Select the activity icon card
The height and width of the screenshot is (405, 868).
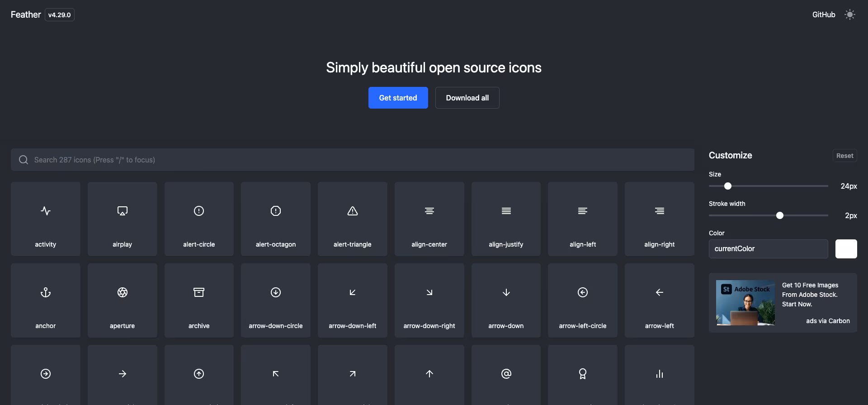(46, 219)
